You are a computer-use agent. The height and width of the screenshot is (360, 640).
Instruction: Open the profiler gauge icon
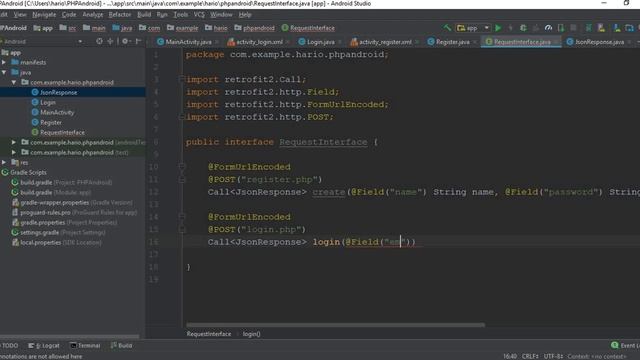[548, 28]
